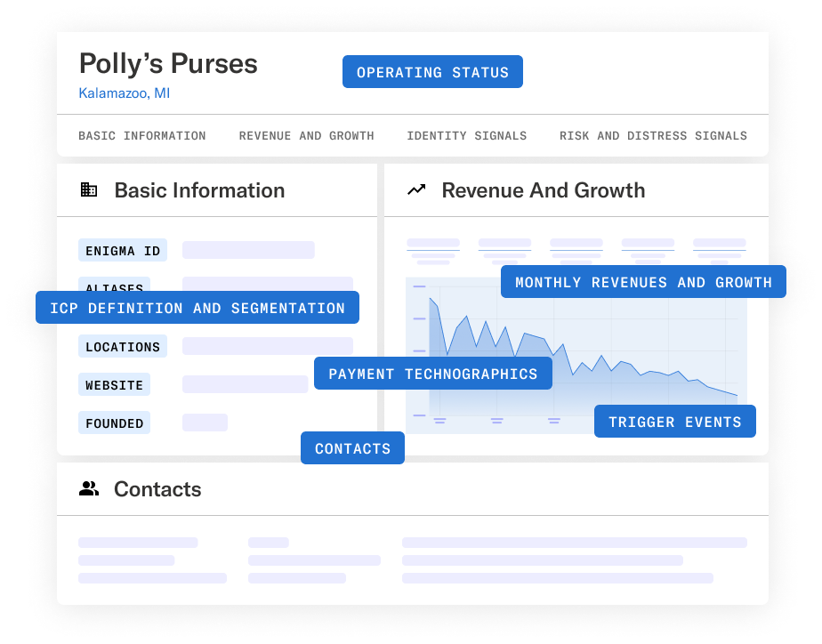This screenshot has width=822, height=644.
Task: Click the Enigma ID value field
Action: [248, 250]
